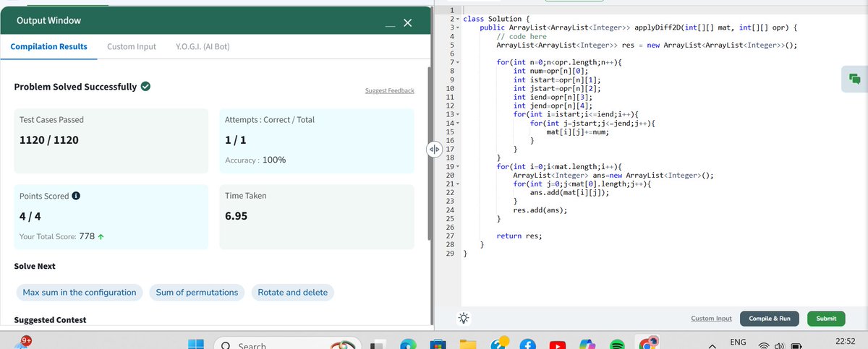Click the "Solve Next" heading
The width and height of the screenshot is (868, 349).
(35, 267)
